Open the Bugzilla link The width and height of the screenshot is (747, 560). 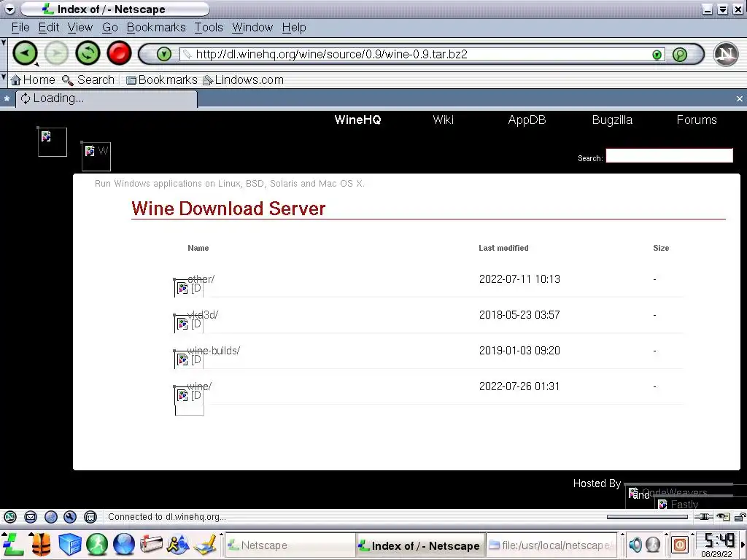coord(612,120)
